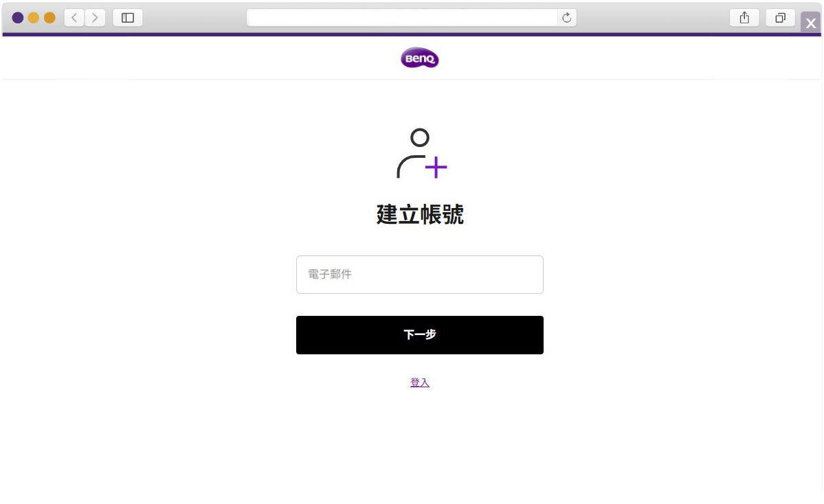The image size is (824, 504).
Task: Show all tabs with the overlapping squares icon
Action: click(x=780, y=18)
